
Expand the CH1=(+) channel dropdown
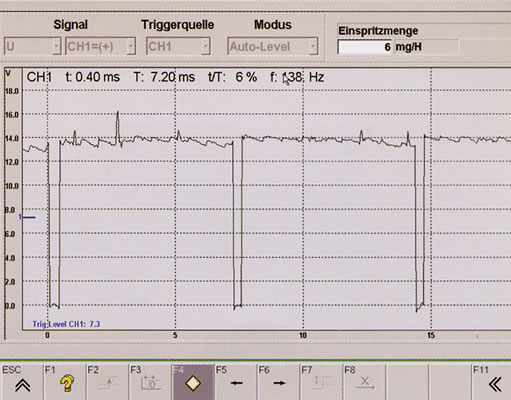(100, 46)
